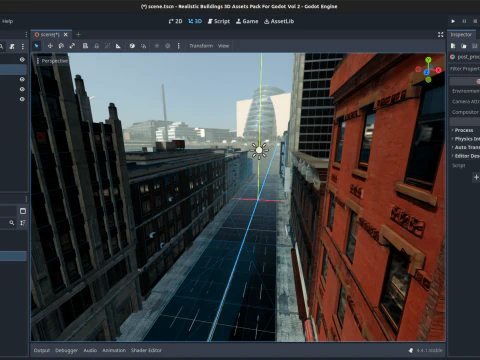Activate the Ruler measure tool
The height and width of the screenshot is (360, 480).
[118, 46]
